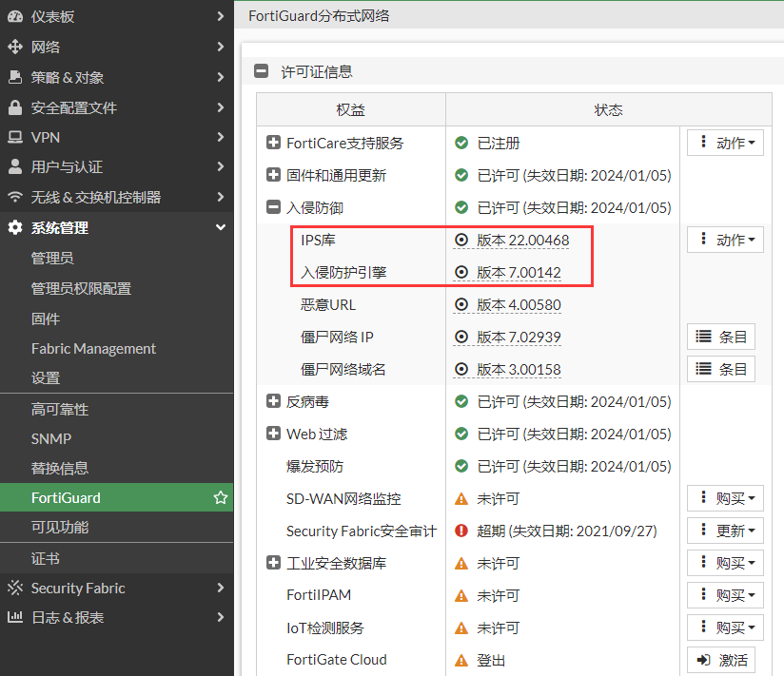Image resolution: width=784 pixels, height=676 pixels.
Task: Click the 安全配置文件 lock icon
Action: tap(15, 107)
